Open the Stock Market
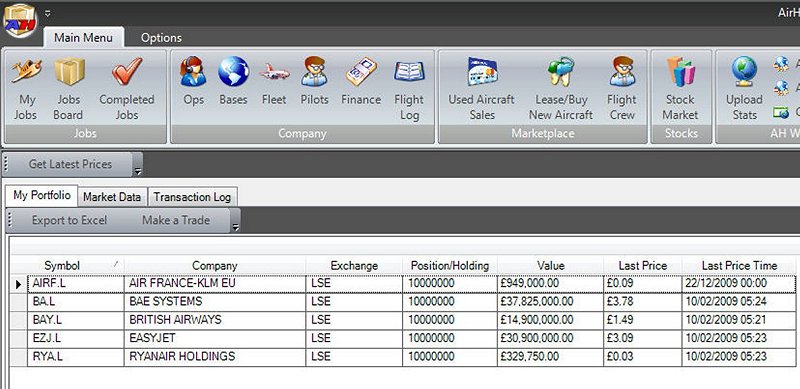This screenshot has height=389, width=800. click(x=680, y=89)
